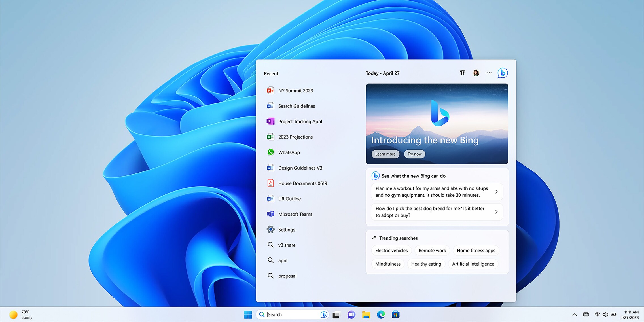Click the Learn more button
This screenshot has height=322, width=644.
pyautogui.click(x=385, y=154)
